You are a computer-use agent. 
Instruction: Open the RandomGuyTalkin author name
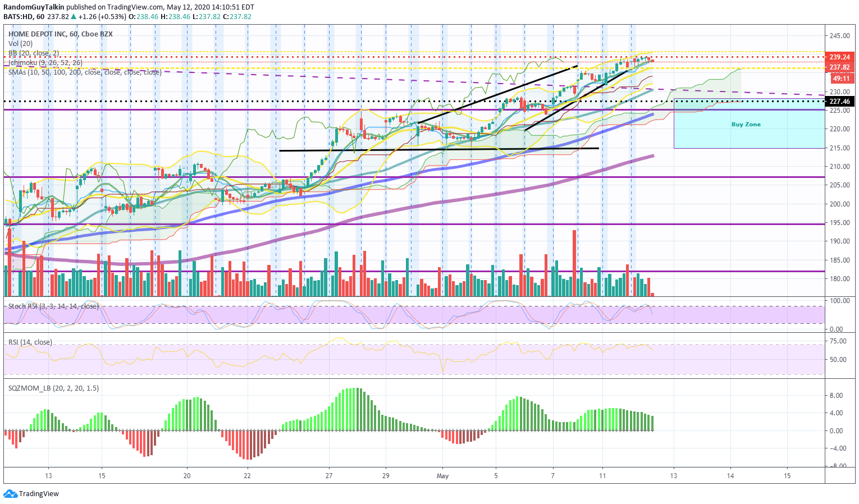(34, 7)
